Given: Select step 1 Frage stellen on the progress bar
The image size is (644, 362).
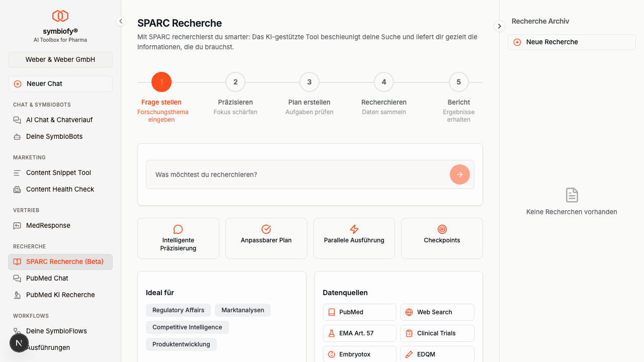Looking at the screenshot, I should click(161, 82).
